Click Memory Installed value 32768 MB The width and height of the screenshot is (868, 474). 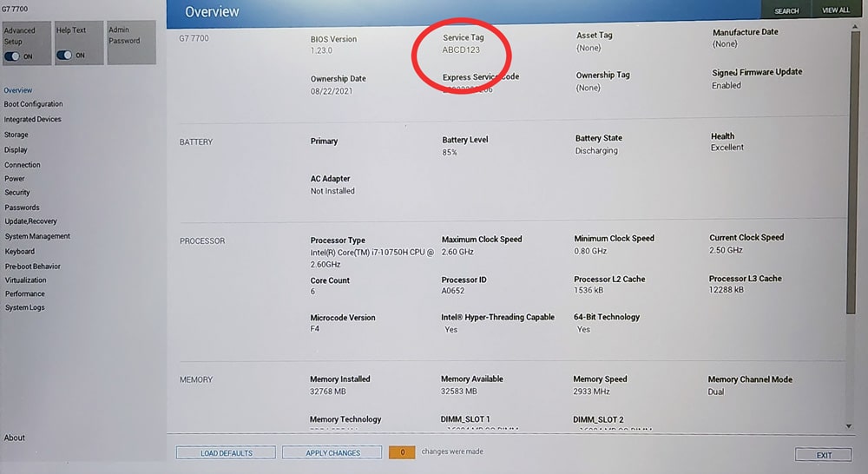[328, 392]
